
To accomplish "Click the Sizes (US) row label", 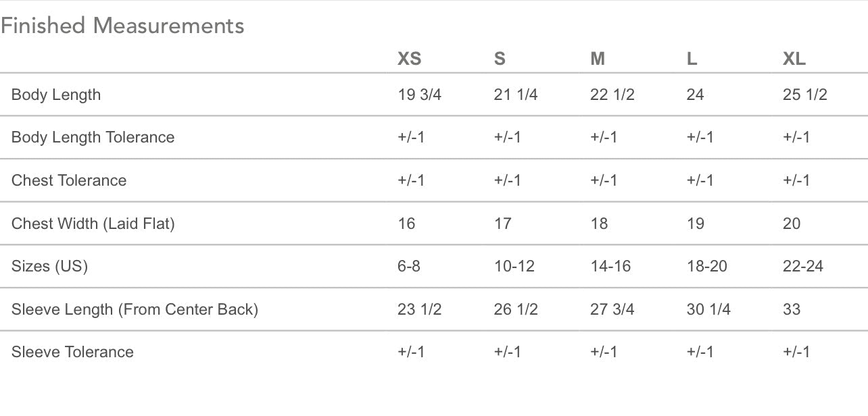I will tap(49, 266).
